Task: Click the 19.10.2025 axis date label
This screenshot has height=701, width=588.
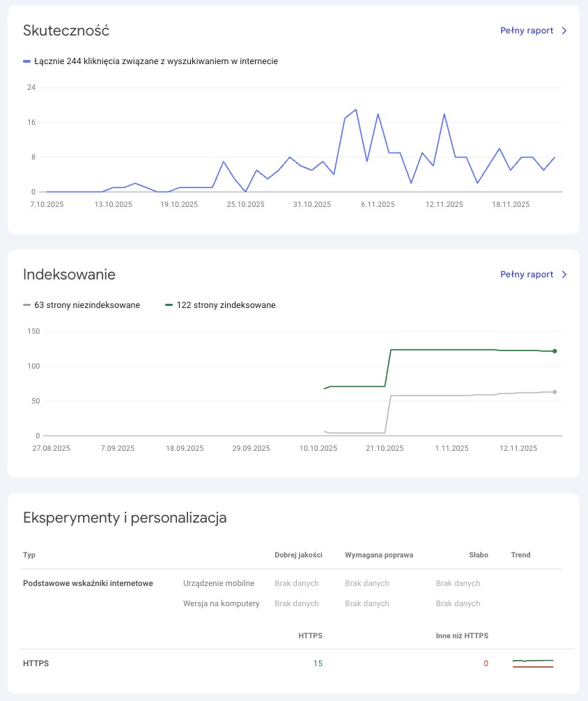Action: click(x=179, y=204)
